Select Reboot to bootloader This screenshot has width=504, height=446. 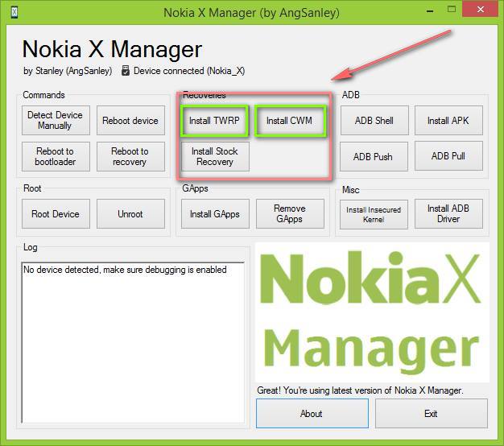coord(56,156)
